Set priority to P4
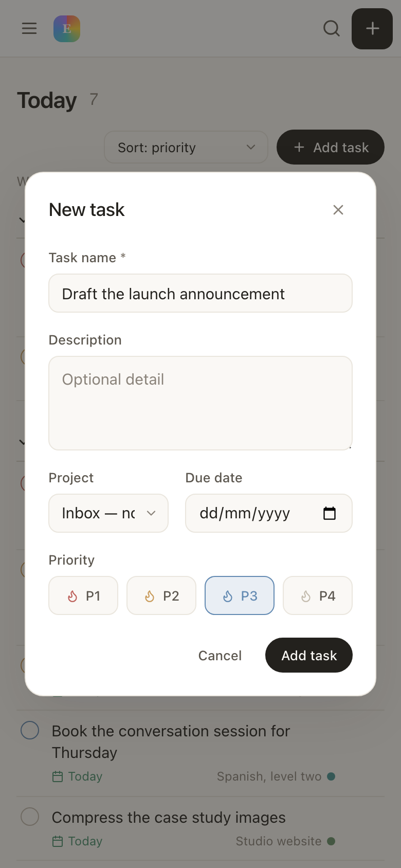 click(318, 595)
